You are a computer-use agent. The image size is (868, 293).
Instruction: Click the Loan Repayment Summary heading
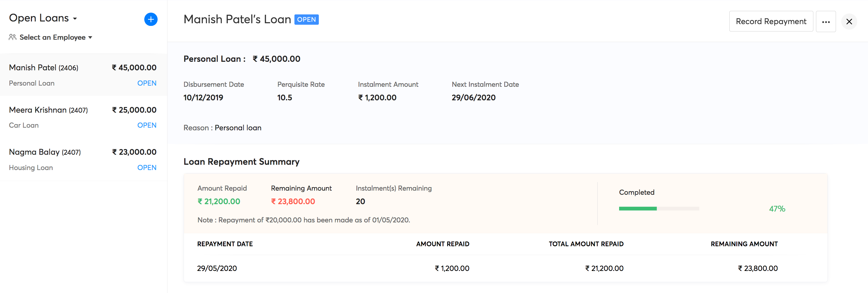(241, 162)
